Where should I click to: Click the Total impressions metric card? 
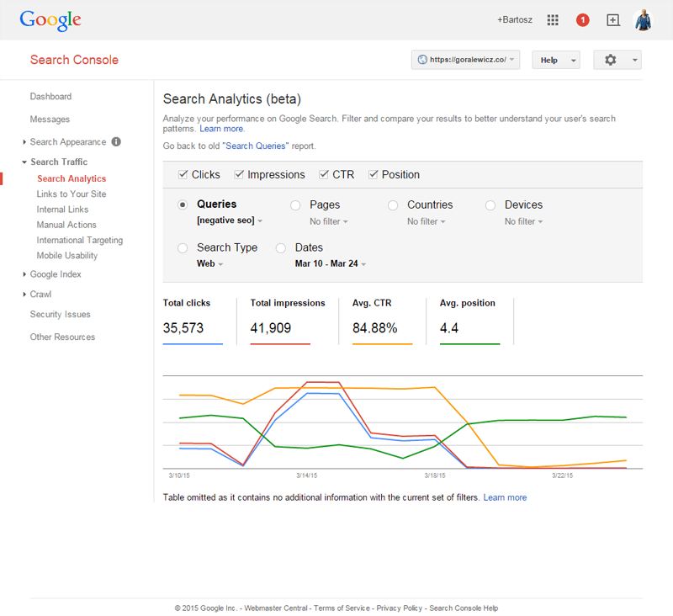point(288,320)
